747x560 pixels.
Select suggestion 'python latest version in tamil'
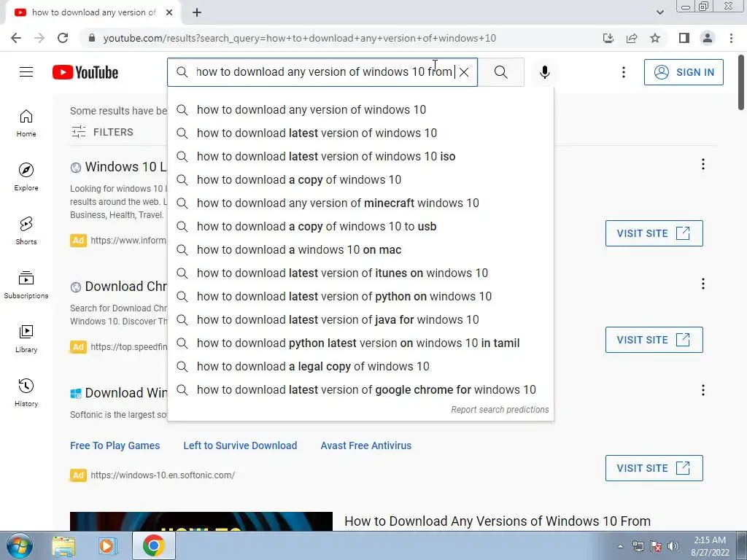coord(360,343)
